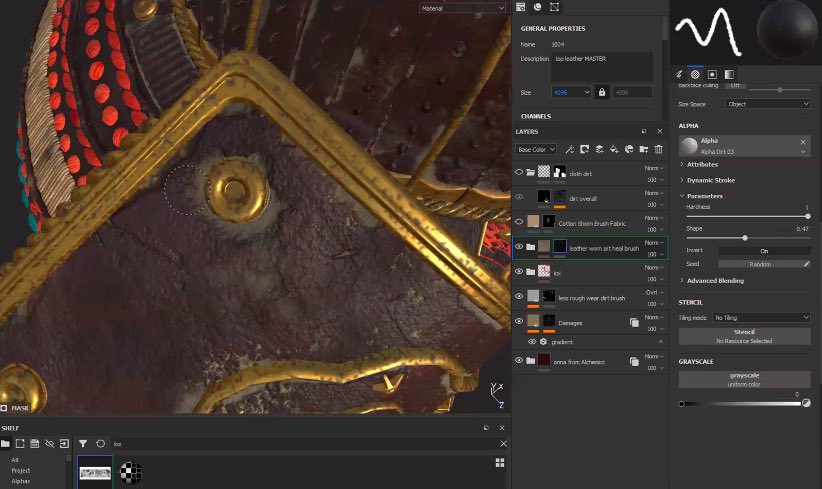Viewport: 822px width, 489px height.
Task: Select Project category in shelf
Action: tap(20, 470)
